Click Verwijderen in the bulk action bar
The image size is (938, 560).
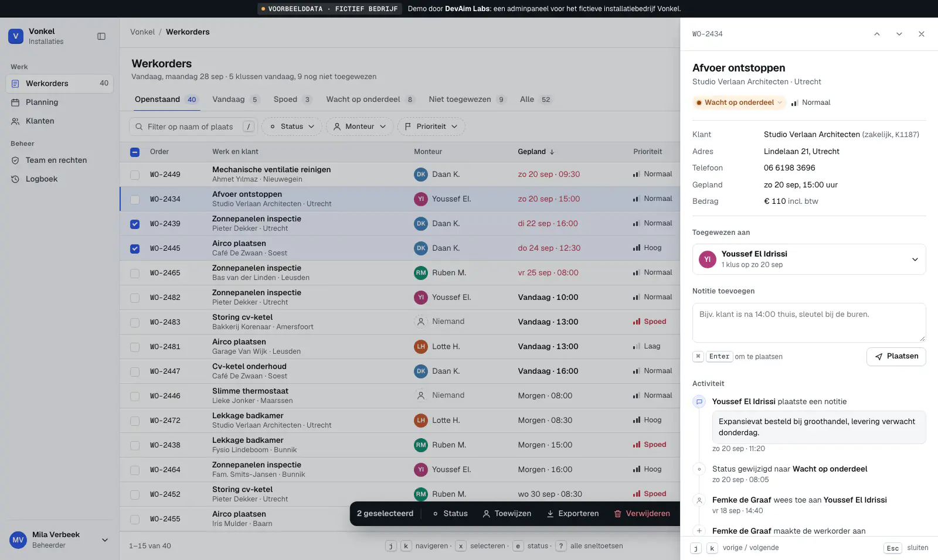(642, 514)
